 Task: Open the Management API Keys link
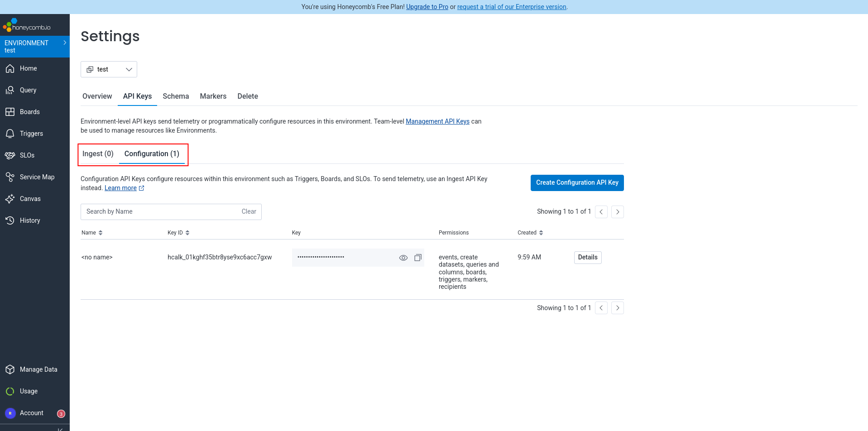coord(437,121)
